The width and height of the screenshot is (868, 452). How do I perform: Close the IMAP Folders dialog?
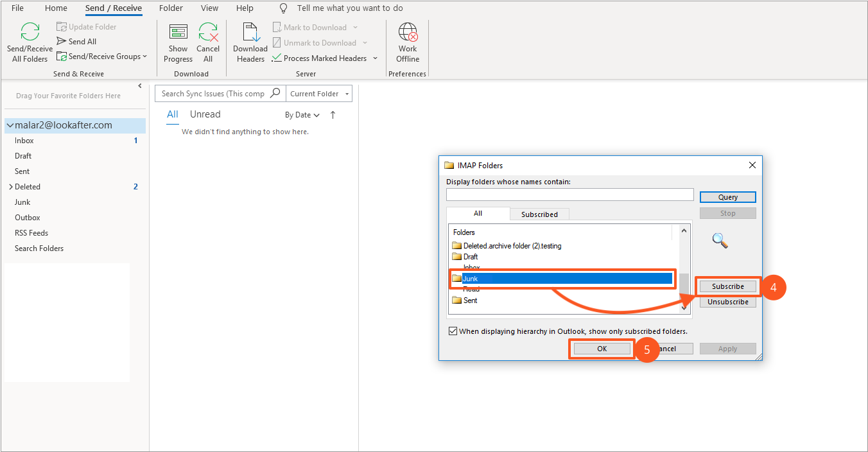[x=752, y=165]
